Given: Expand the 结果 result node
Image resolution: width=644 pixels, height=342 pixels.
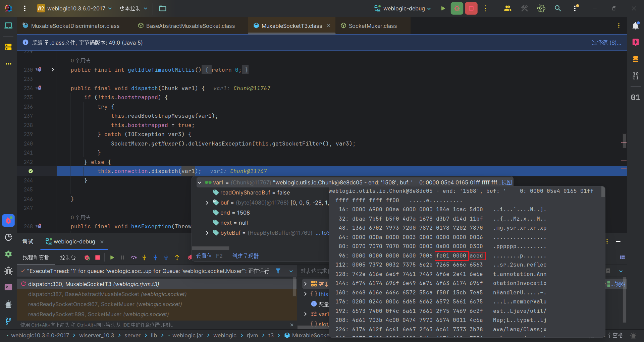Looking at the screenshot, I should (305, 284).
